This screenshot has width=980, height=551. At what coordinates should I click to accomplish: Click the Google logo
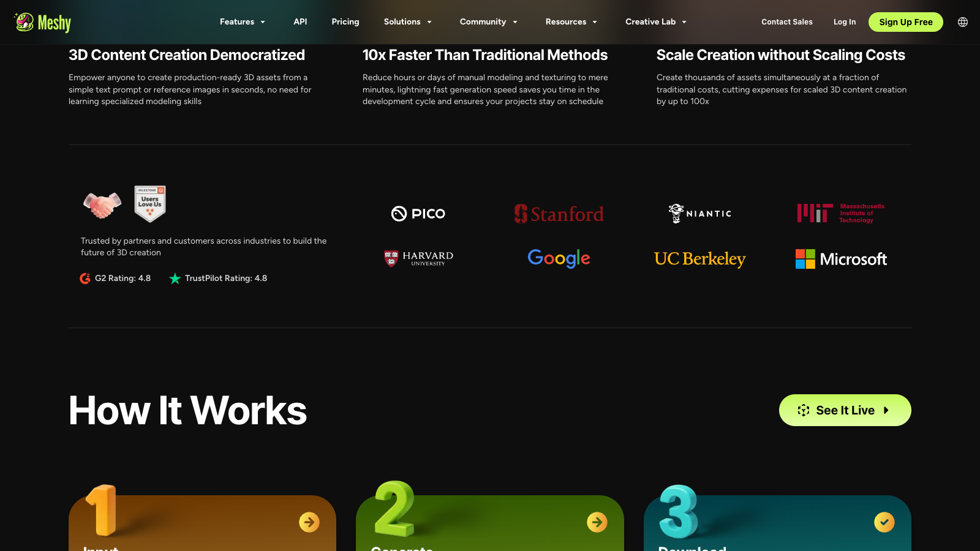click(559, 258)
